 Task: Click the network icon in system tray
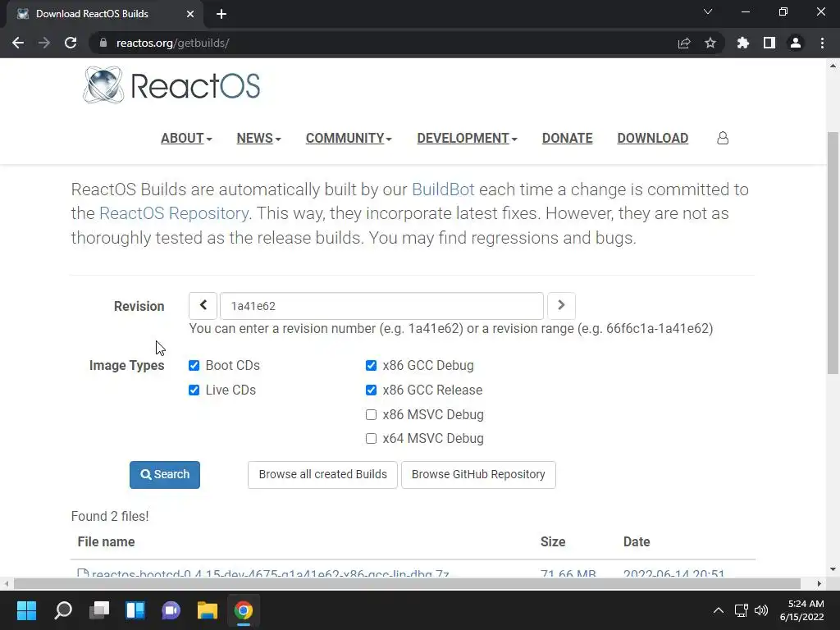(x=742, y=610)
